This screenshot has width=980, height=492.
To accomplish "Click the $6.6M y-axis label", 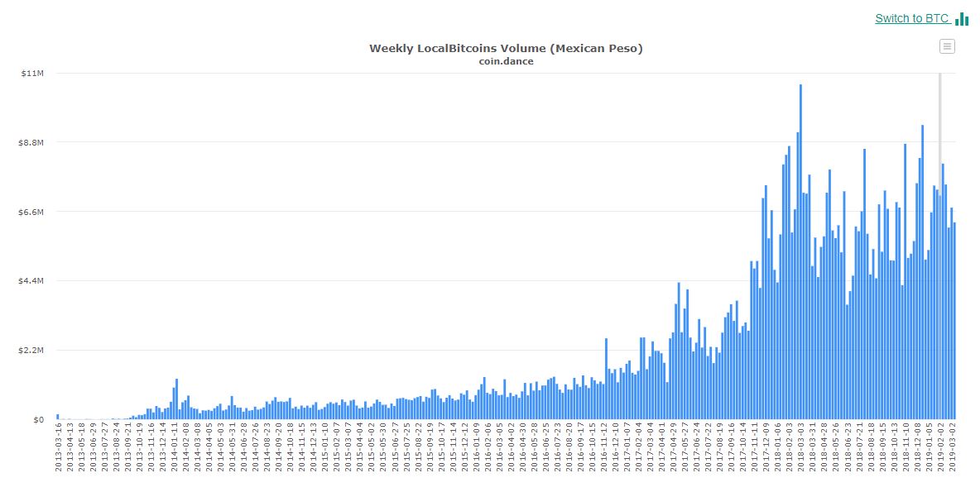I will tap(31, 213).
